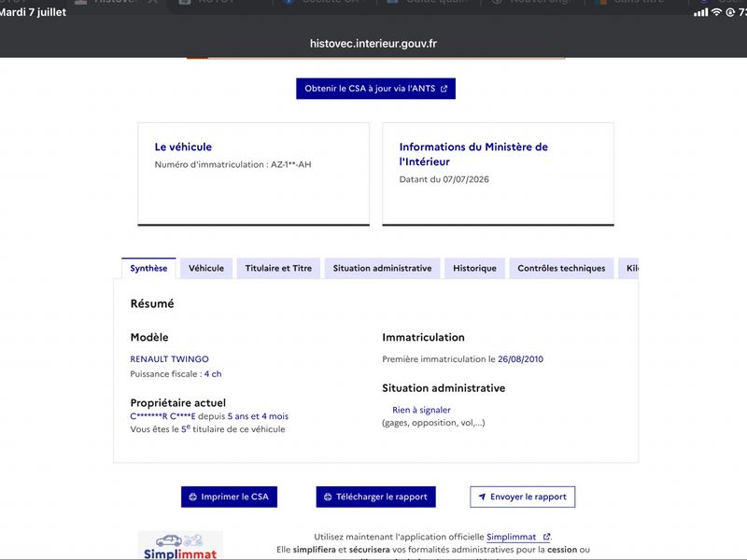Select the Situation administrative tab
Viewport: 747px width, 560px height.
pos(382,268)
